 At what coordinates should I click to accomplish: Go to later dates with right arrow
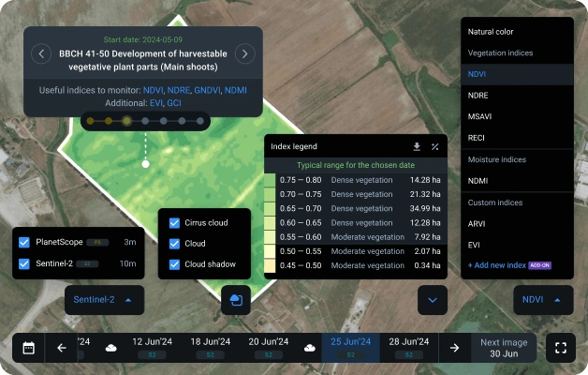click(x=454, y=348)
